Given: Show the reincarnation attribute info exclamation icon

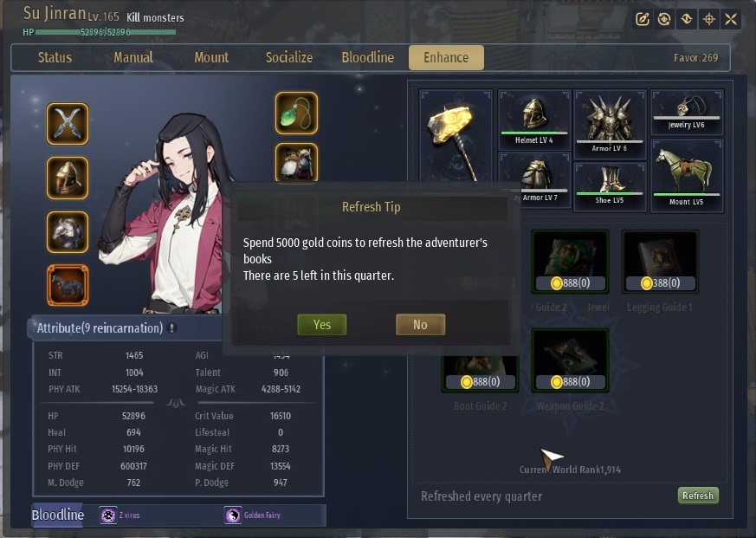Looking at the screenshot, I should click(172, 328).
